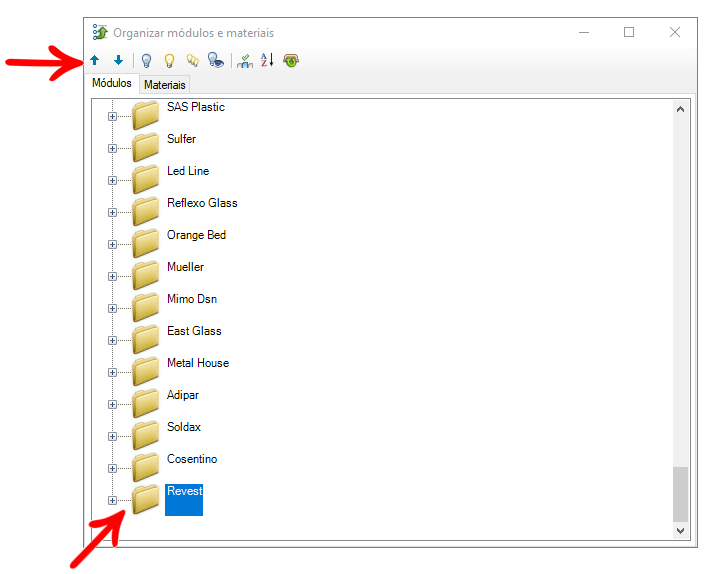Image resolution: width=709 pixels, height=574 pixels.
Task: Move selected item down with blue down arrow
Action: [x=118, y=60]
